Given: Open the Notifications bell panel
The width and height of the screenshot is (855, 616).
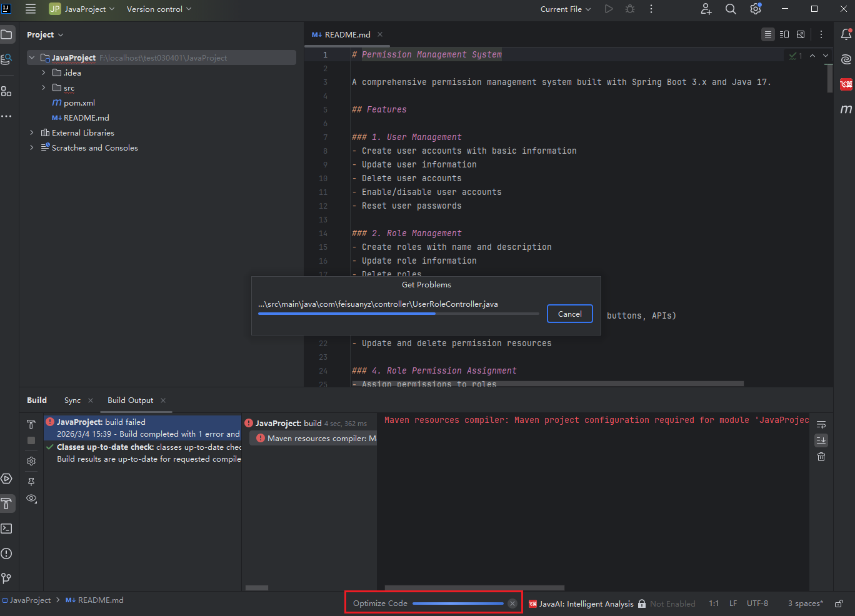Looking at the screenshot, I should pyautogui.click(x=846, y=34).
